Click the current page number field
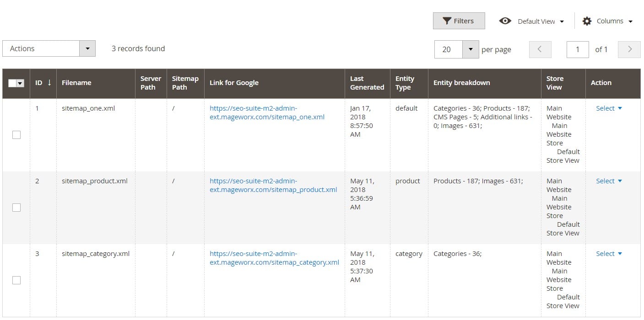Viewport: 644px width, 320px height. (x=578, y=49)
